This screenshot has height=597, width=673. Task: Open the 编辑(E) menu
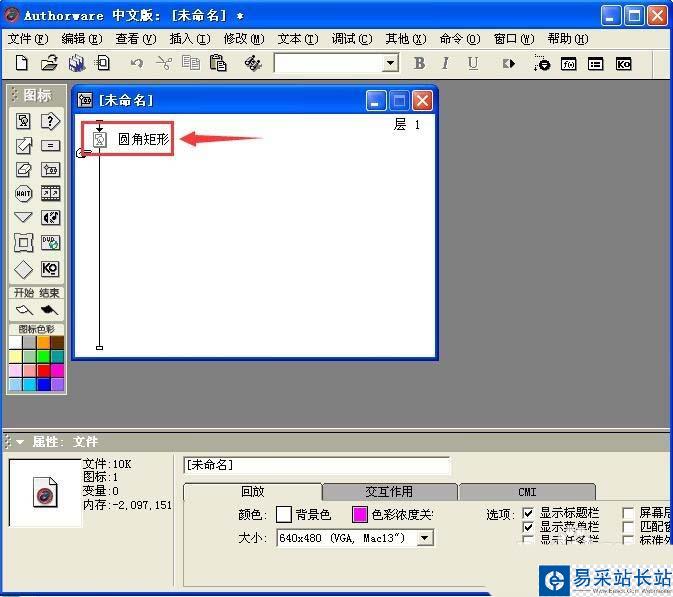(x=82, y=39)
